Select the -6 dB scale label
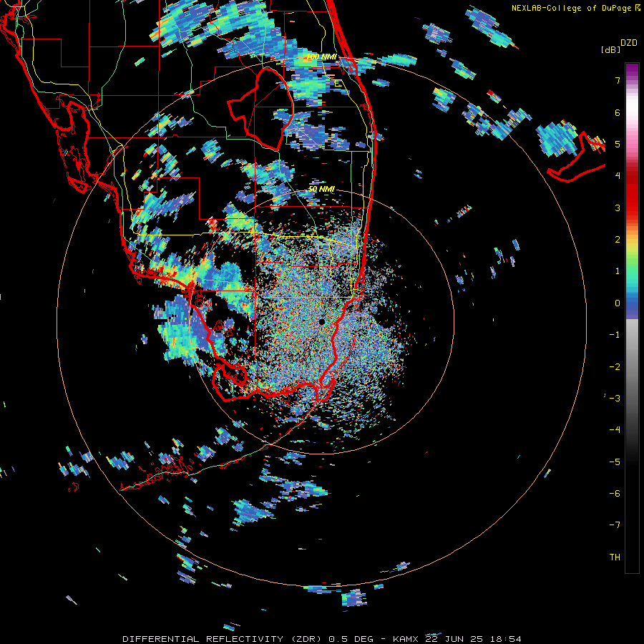The height and width of the screenshot is (644, 644). (615, 494)
